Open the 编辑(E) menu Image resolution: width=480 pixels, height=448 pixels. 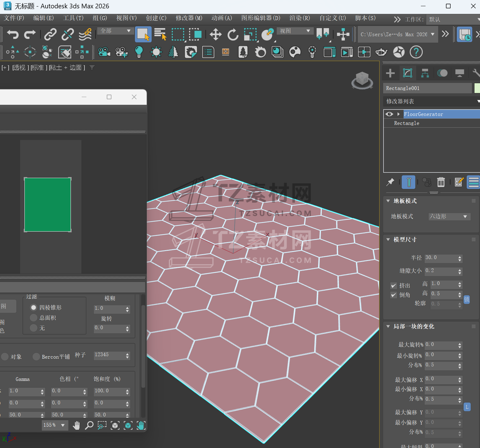pyautogui.click(x=43, y=18)
